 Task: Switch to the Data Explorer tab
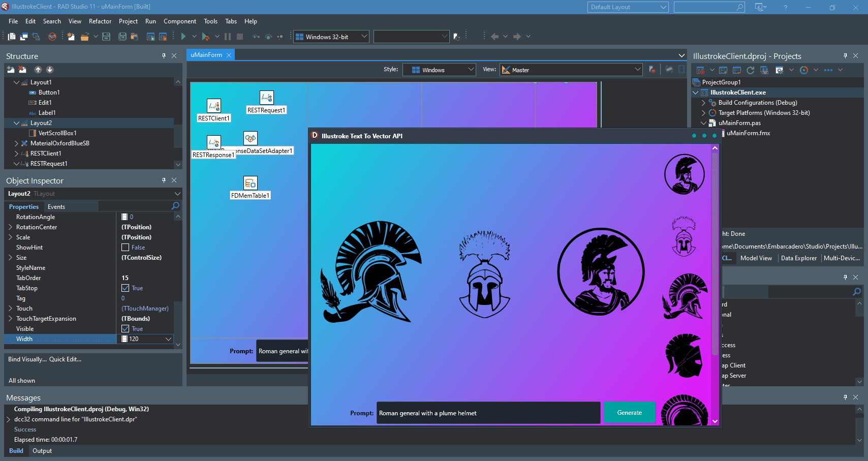pos(799,258)
